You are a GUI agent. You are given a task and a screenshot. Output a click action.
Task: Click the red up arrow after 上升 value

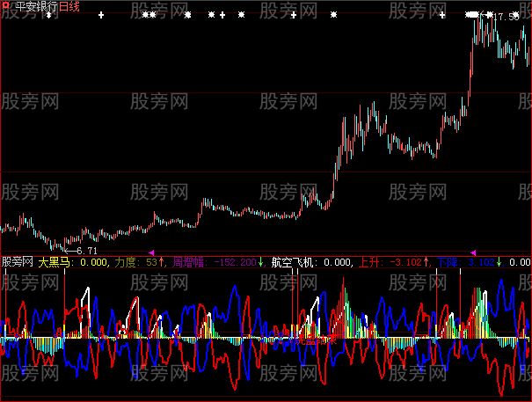426,262
